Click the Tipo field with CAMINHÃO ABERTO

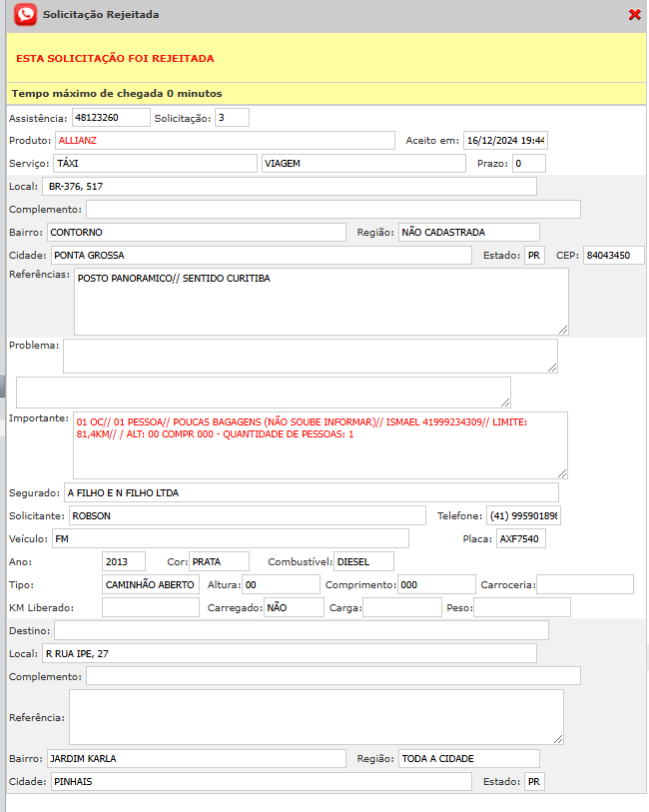(150, 584)
